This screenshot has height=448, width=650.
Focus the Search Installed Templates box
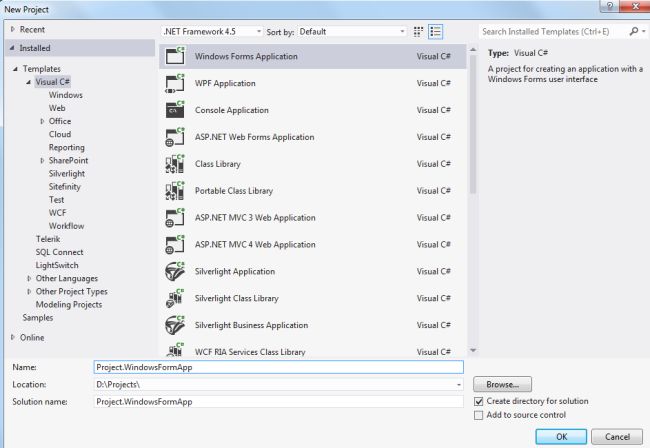pos(553,31)
